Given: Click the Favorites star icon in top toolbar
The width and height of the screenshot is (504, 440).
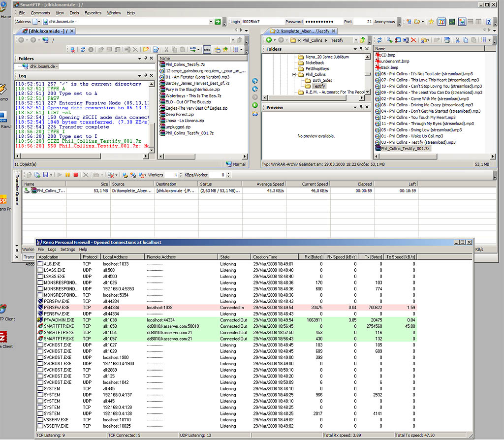Looking at the screenshot, I should [x=431, y=22].
